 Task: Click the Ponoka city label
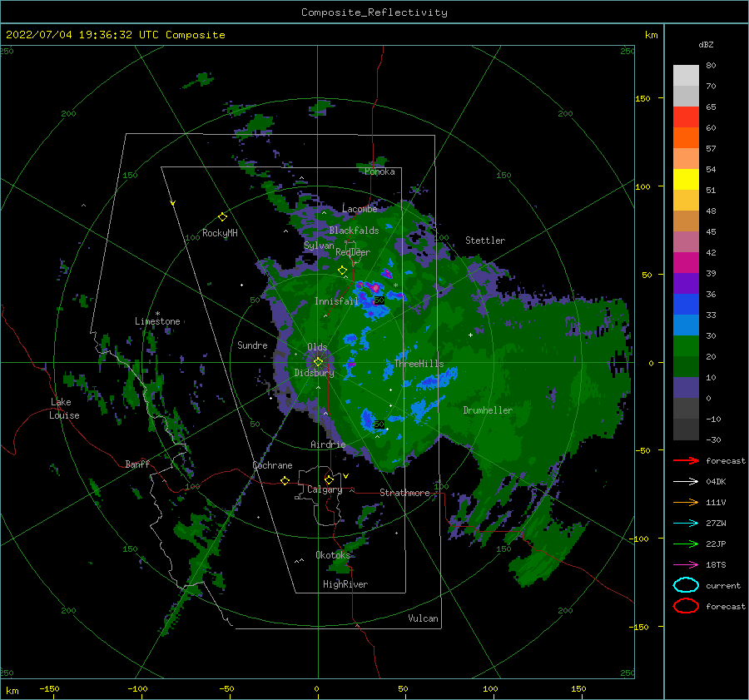(x=379, y=171)
